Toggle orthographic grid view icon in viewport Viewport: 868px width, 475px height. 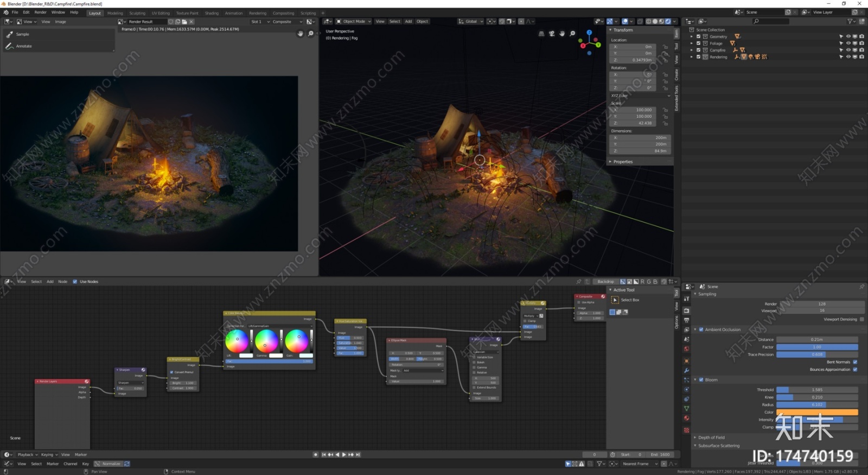tap(541, 34)
